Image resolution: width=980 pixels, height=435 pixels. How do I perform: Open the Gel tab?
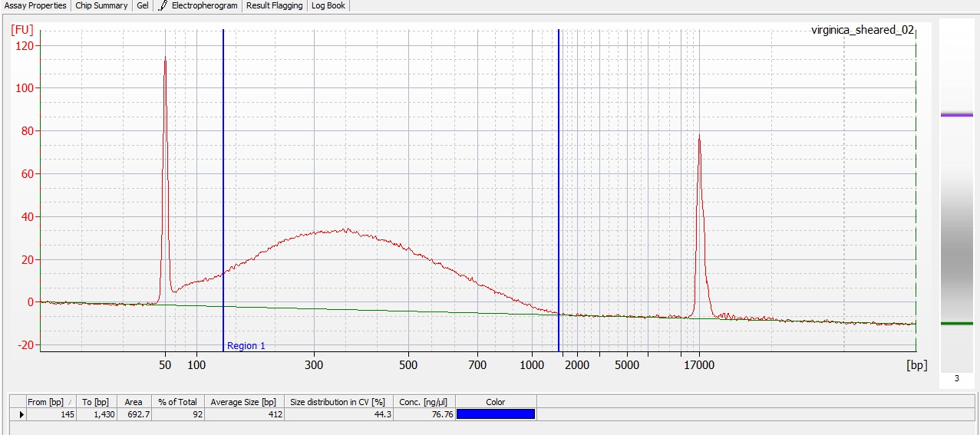click(x=143, y=6)
